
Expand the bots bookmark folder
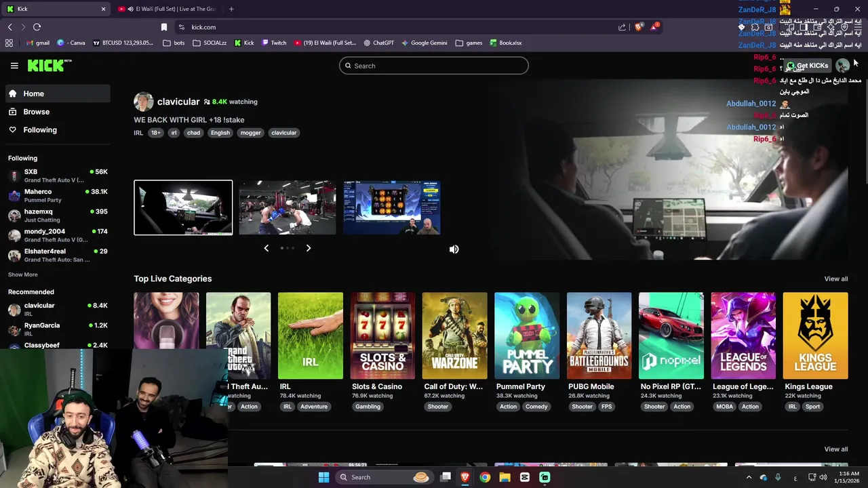pyautogui.click(x=174, y=43)
